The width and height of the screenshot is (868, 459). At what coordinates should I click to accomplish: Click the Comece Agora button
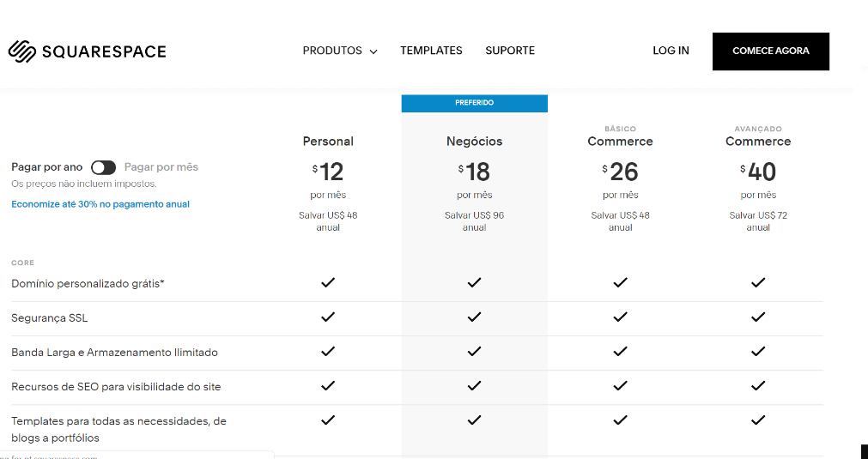(771, 51)
